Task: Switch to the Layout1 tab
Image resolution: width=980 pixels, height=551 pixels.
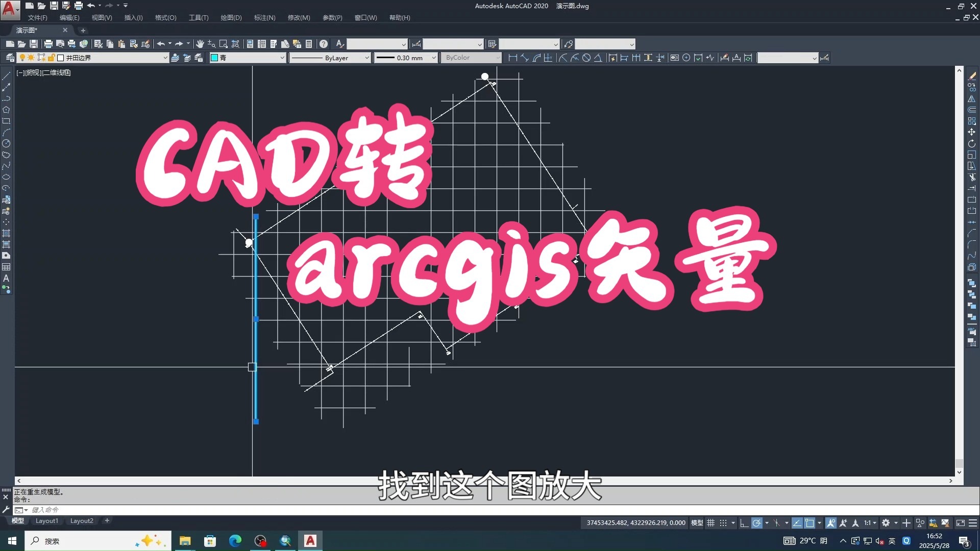Action: (x=47, y=521)
